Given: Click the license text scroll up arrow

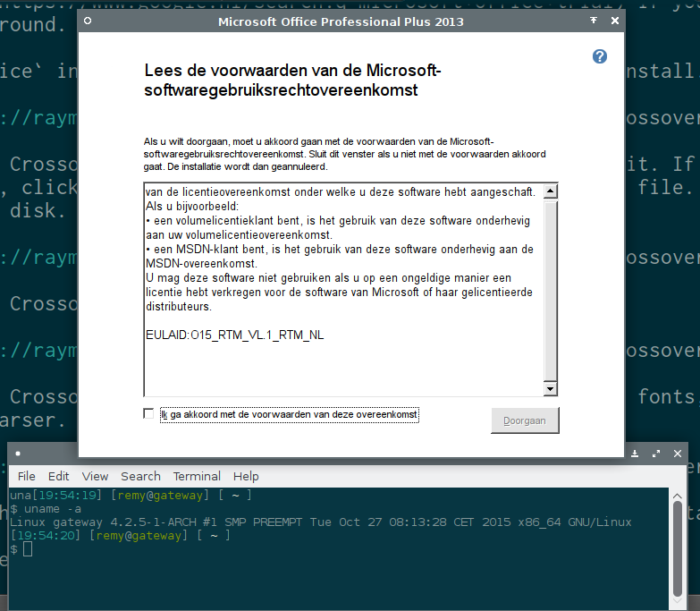Looking at the screenshot, I should 550,191.
